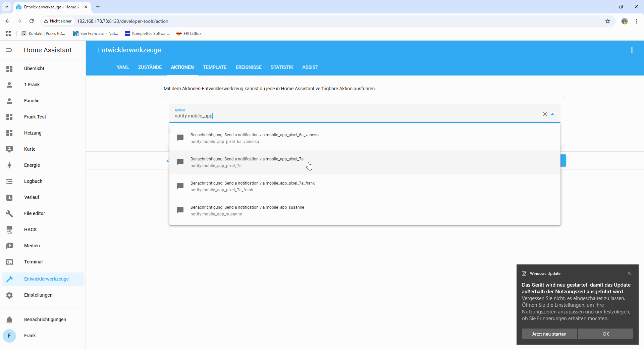Close the Entwicklerwerkzeuge browser tab
The width and height of the screenshot is (644, 349).
[x=86, y=7]
